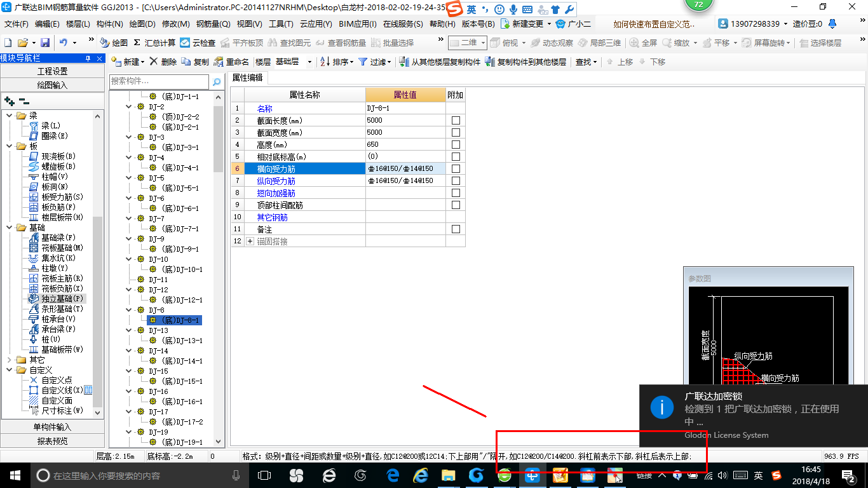Select 现浇板(B) cast slab type

52,156
